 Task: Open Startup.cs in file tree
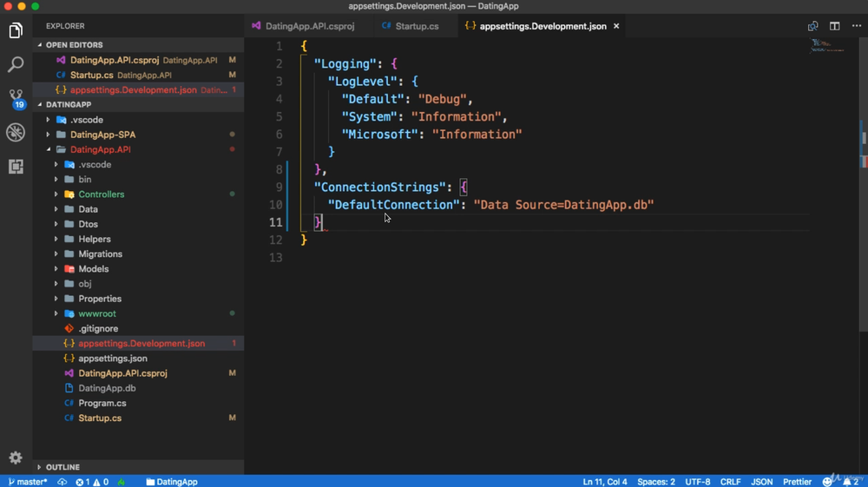click(x=138, y=418)
